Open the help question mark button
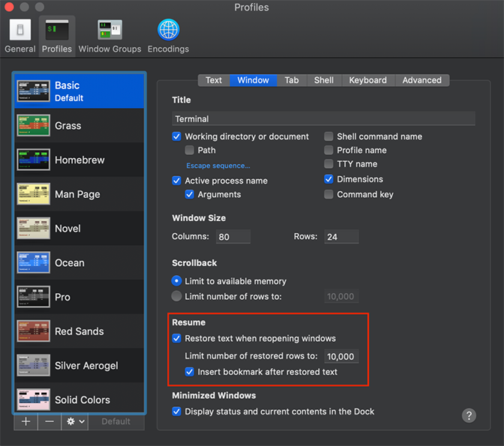The width and height of the screenshot is (504, 446). 469,415
